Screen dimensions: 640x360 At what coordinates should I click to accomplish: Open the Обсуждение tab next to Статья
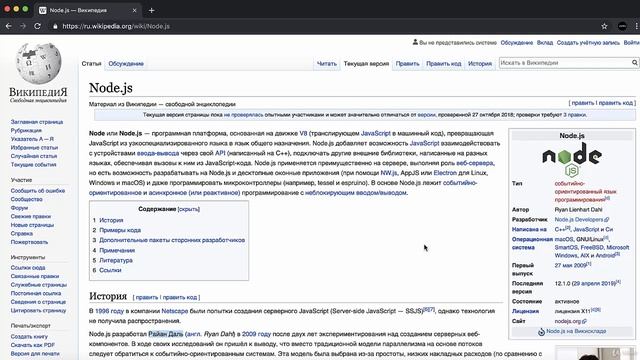[x=126, y=64]
